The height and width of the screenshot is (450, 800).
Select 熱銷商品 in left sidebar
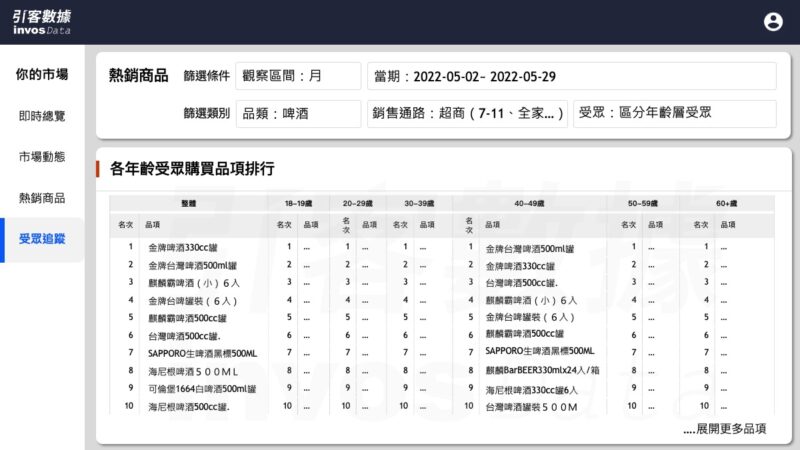(42, 198)
